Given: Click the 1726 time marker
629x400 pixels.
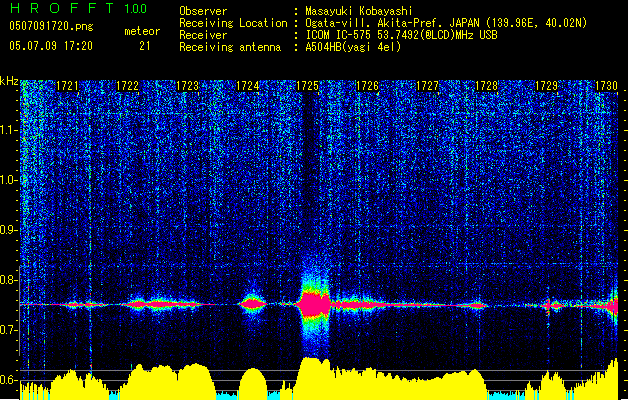Looking at the screenshot, I should click(x=367, y=86).
